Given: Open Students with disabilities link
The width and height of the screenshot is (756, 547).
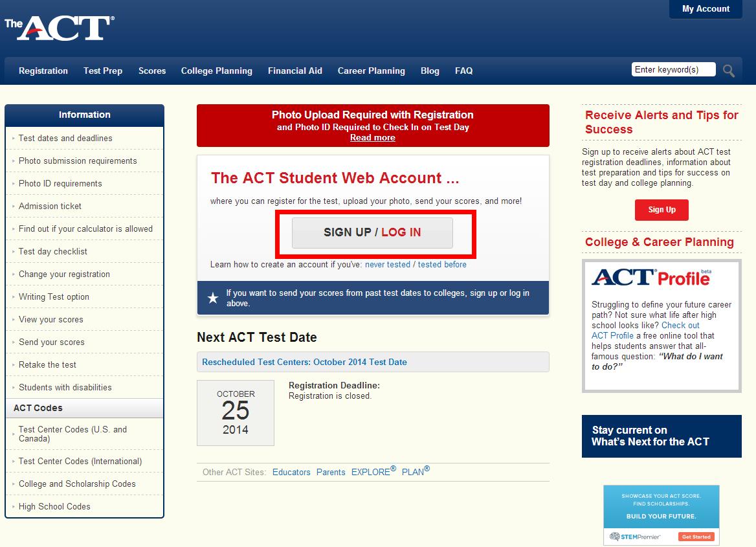Looking at the screenshot, I should 65,388.
